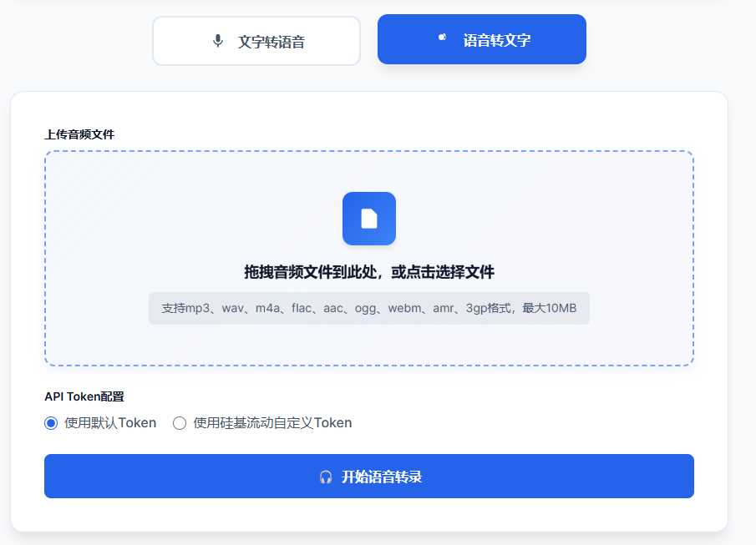Choose the 使用硅基流动自定义Token option
Viewport: 756px width, 545px height.
(x=180, y=423)
